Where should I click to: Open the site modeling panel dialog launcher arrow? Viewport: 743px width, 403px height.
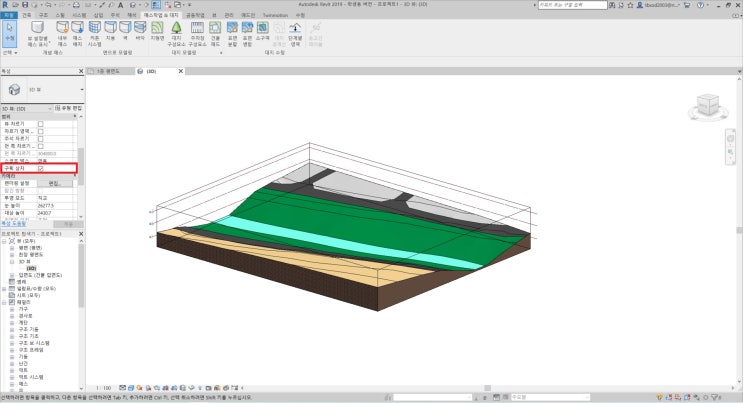(221, 53)
